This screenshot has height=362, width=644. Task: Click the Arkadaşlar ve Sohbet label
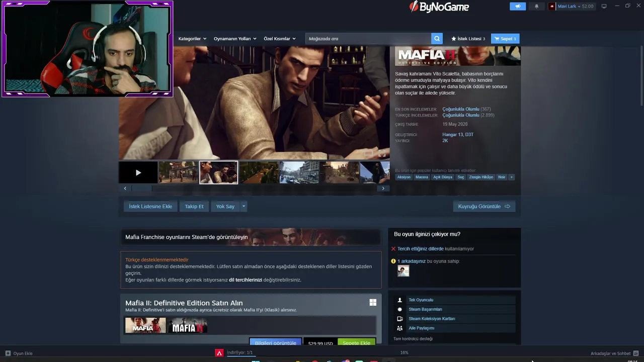click(x=610, y=353)
